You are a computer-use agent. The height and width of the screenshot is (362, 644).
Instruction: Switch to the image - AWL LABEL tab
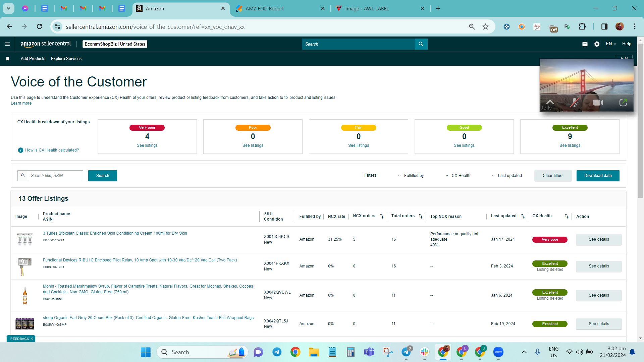tap(380, 9)
